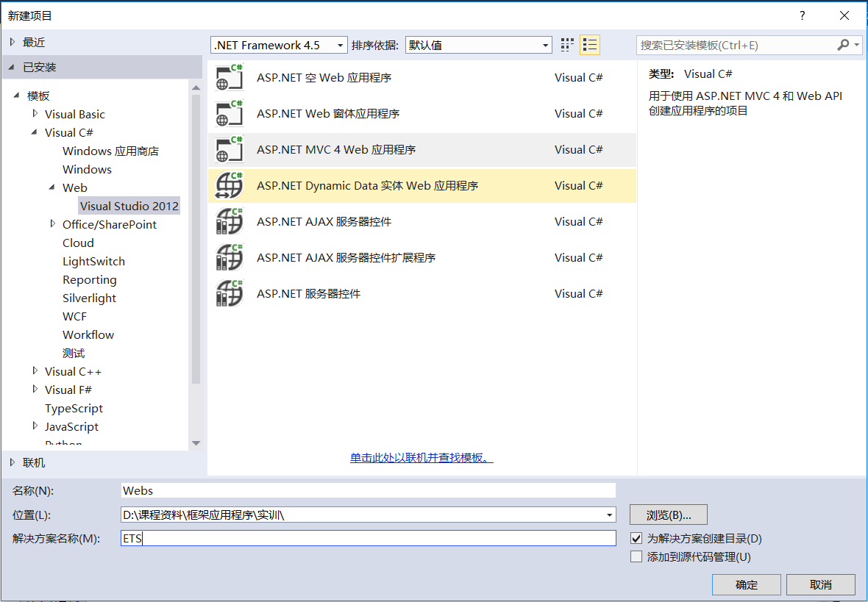The image size is (868, 602).
Task: Click the 名称 field containing Webs
Action: coord(368,491)
